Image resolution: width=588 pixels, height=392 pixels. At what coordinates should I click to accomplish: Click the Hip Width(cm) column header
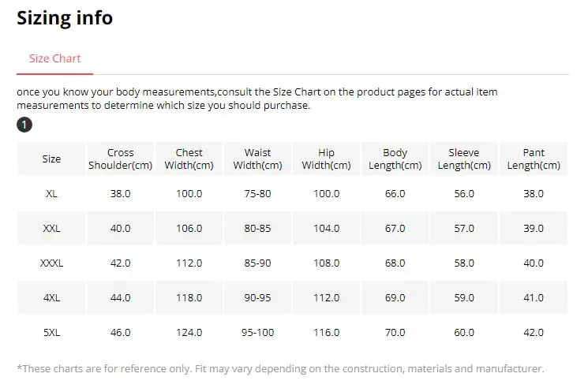[x=326, y=159]
